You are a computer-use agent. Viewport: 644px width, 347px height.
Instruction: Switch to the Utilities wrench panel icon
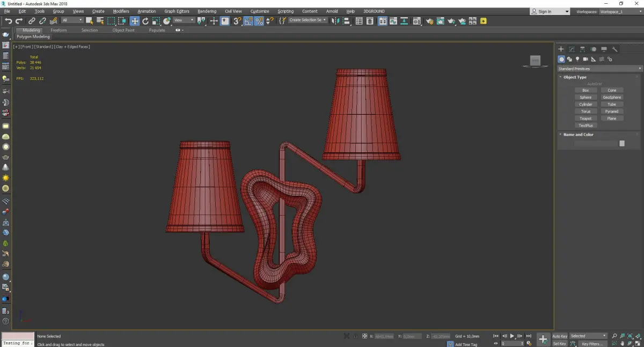click(x=614, y=49)
